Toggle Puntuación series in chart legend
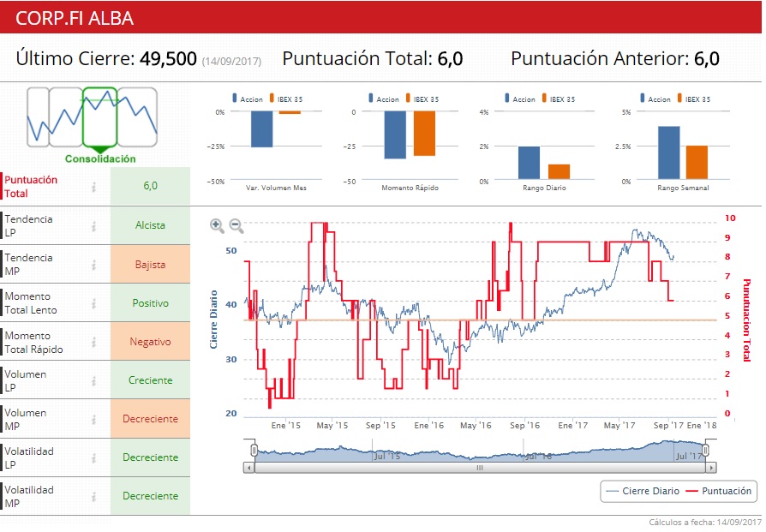This screenshot has height=532, width=766. [719, 491]
